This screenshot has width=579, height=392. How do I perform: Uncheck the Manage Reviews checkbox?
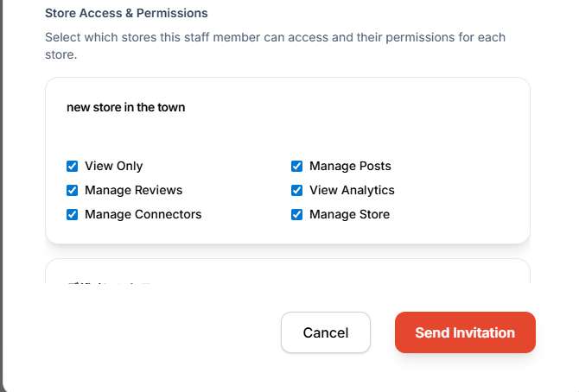[x=73, y=190]
